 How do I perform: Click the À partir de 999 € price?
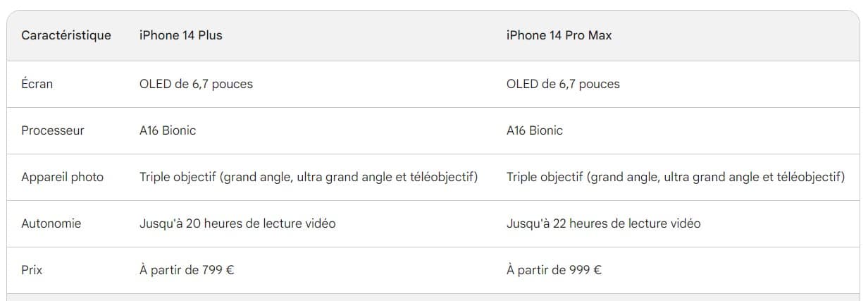click(x=554, y=270)
